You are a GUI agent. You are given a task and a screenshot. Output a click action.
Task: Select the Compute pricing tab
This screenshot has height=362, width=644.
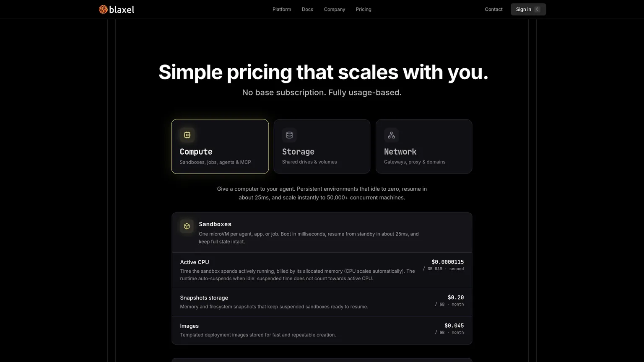tap(220, 147)
